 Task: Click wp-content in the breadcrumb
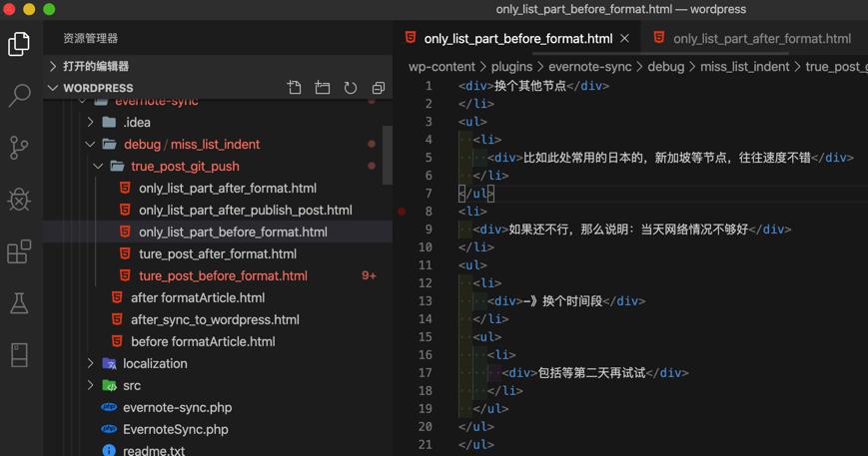tap(441, 67)
